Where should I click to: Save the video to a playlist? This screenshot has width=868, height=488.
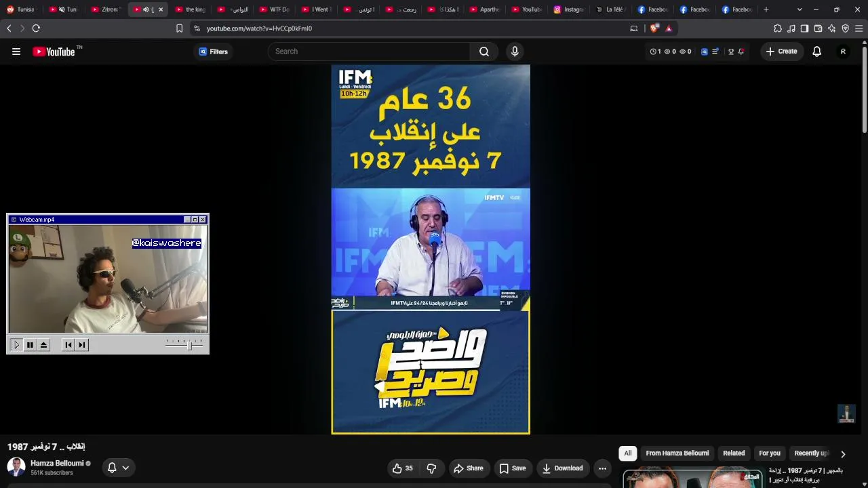[x=513, y=468]
